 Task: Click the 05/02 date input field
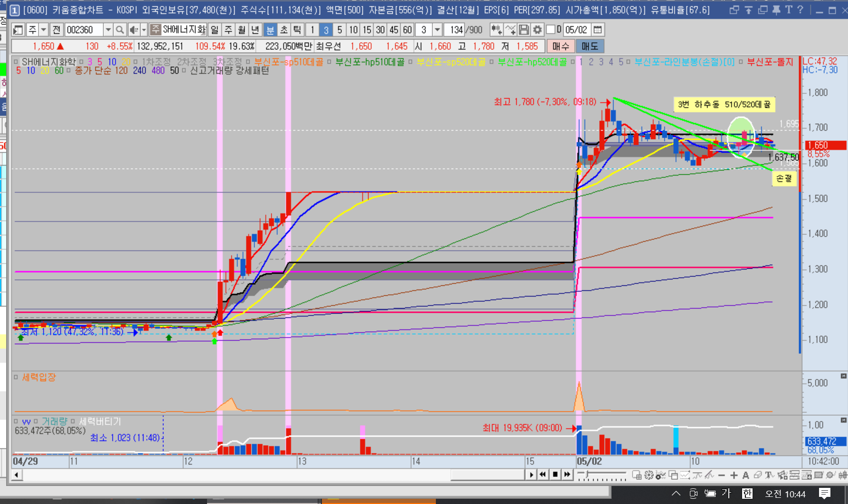click(577, 30)
